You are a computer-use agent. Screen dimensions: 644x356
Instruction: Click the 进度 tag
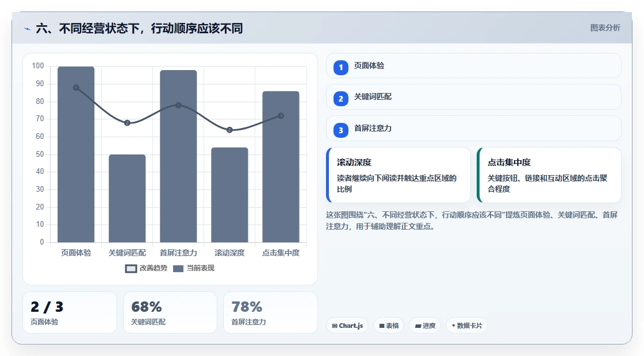tap(425, 326)
